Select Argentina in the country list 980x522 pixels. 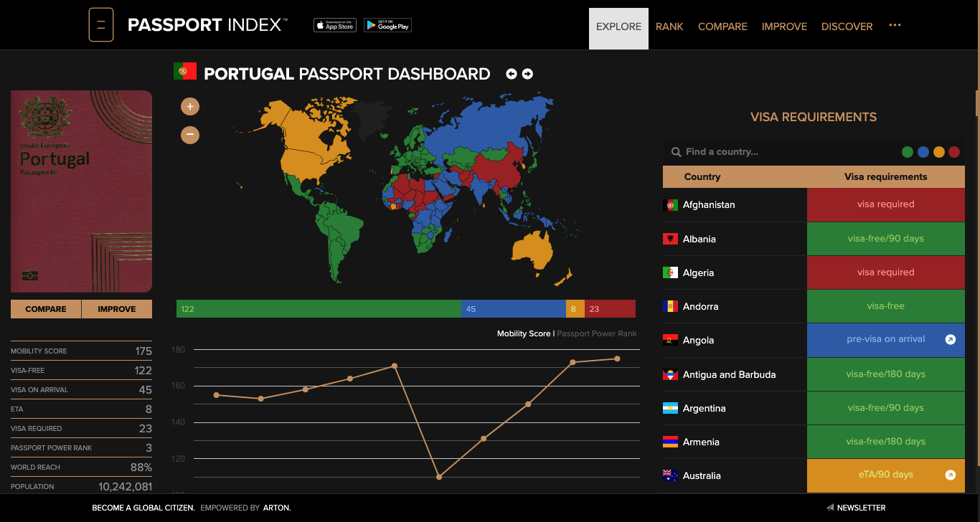[x=704, y=408]
